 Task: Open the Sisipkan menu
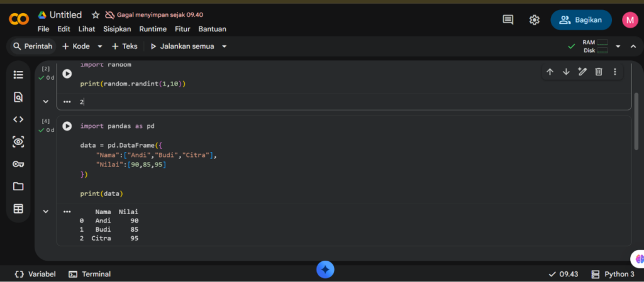coord(117,29)
